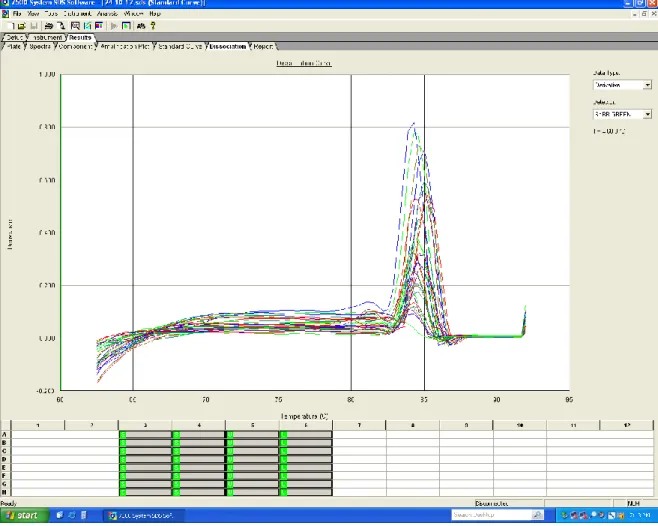Select plate row header A
658x526 pixels.
[x=5, y=434]
